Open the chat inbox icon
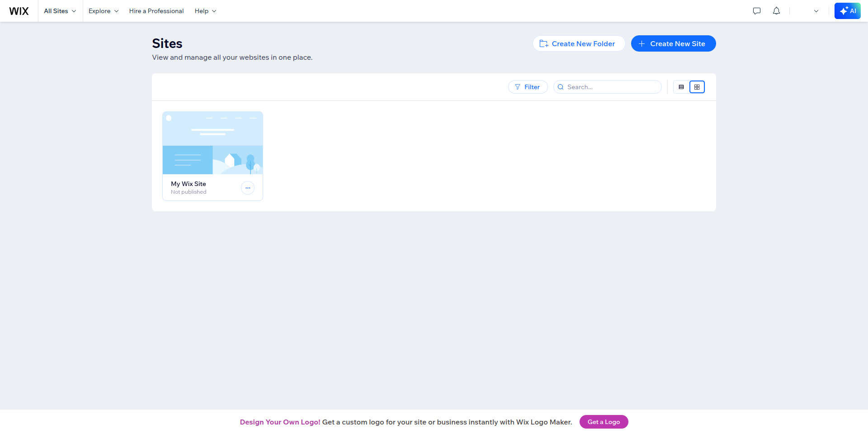This screenshot has height=434, width=868. pos(757,11)
